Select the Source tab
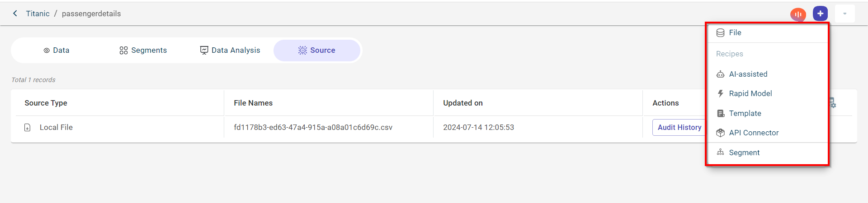Image resolution: width=868 pixels, height=203 pixels. click(316, 50)
